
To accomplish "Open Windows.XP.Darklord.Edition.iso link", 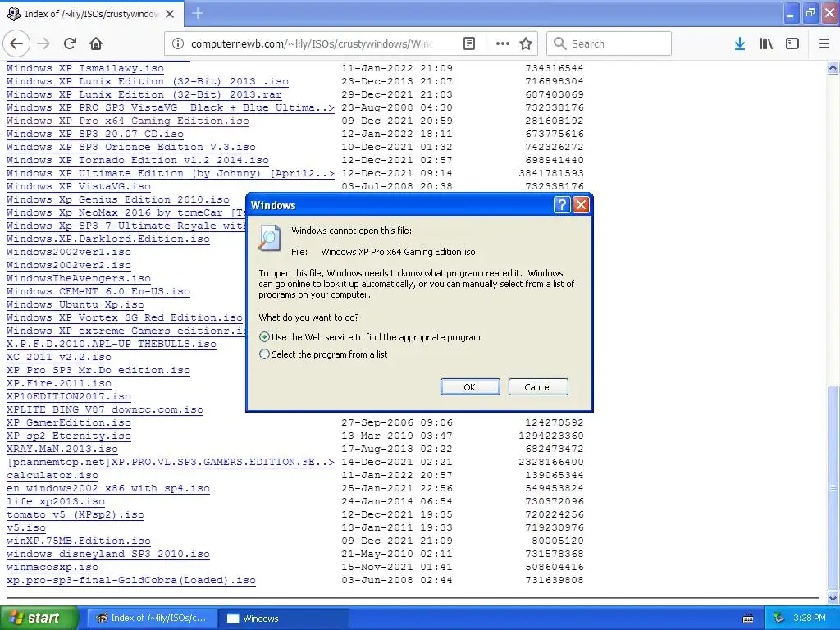I will click(x=107, y=239).
